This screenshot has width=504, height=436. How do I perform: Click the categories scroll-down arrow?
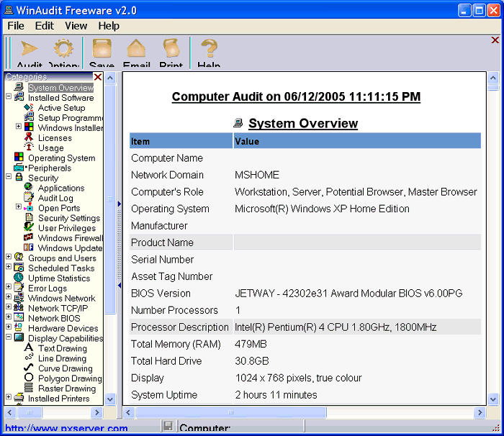pyautogui.click(x=110, y=399)
